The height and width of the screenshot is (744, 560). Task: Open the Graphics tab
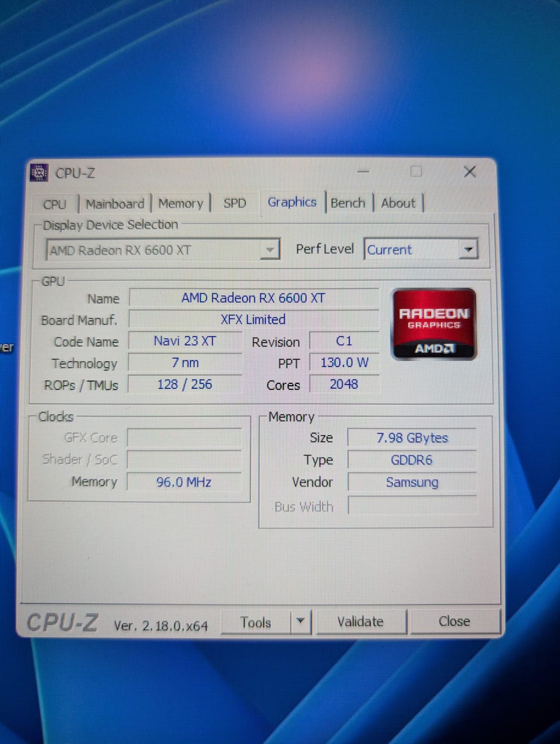[292, 202]
